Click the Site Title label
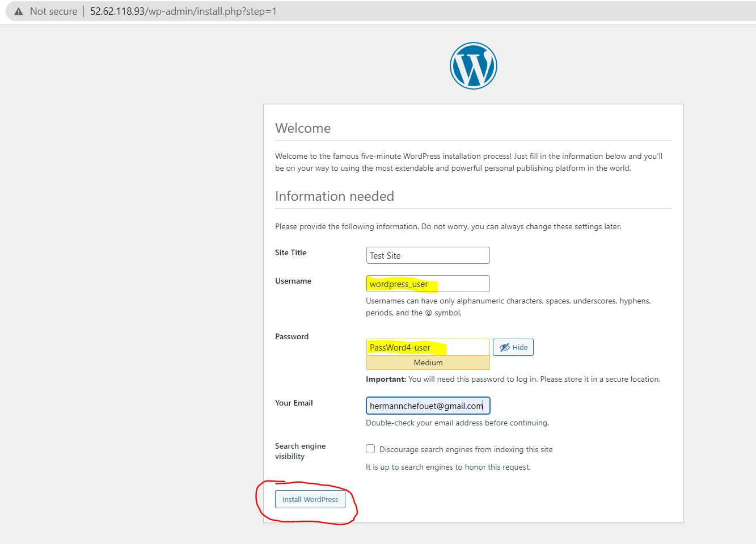The width and height of the screenshot is (756, 544). click(x=291, y=252)
